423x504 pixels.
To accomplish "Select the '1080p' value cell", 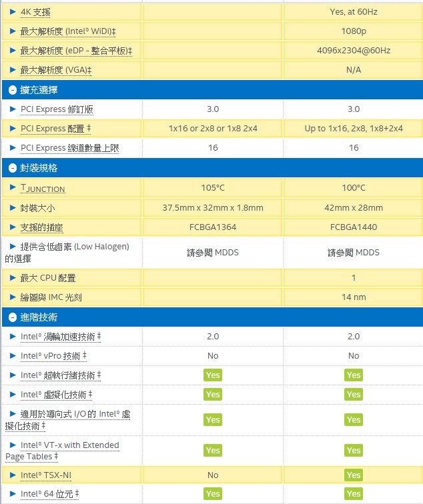I will [354, 31].
